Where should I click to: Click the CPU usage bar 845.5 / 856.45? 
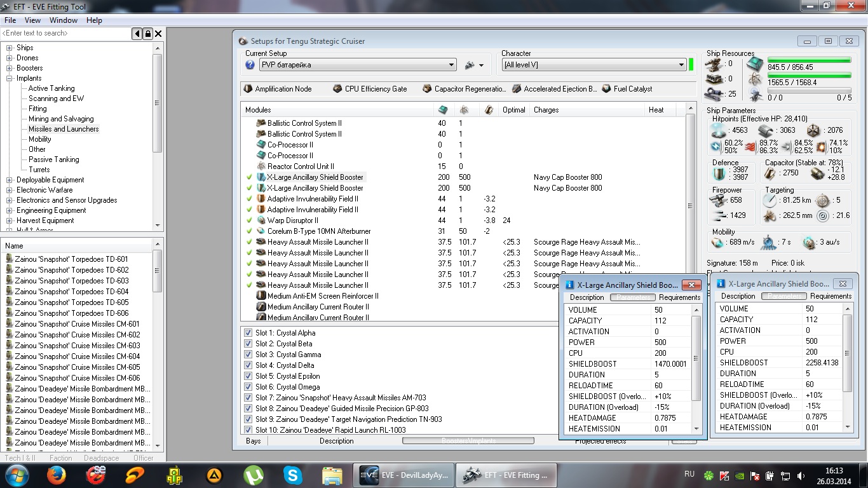tap(809, 60)
